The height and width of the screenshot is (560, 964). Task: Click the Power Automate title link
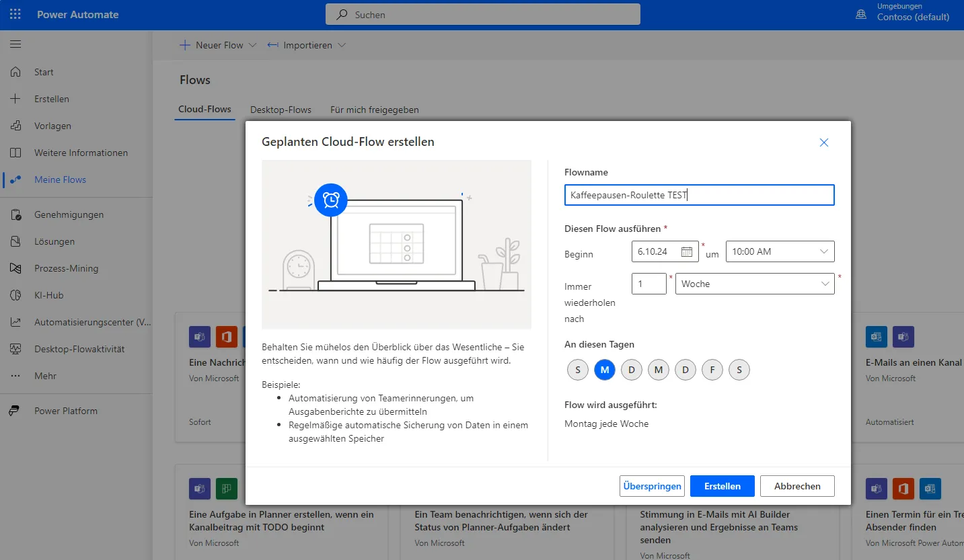pos(78,14)
